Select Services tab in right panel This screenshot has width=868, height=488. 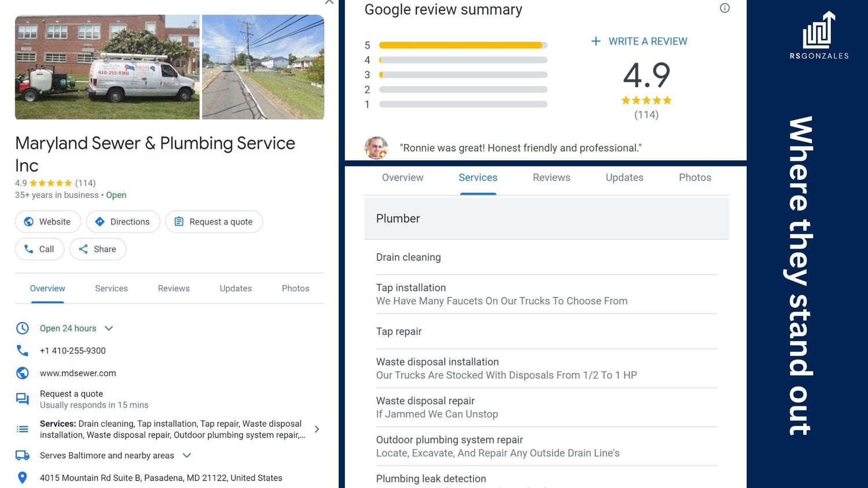click(x=478, y=178)
